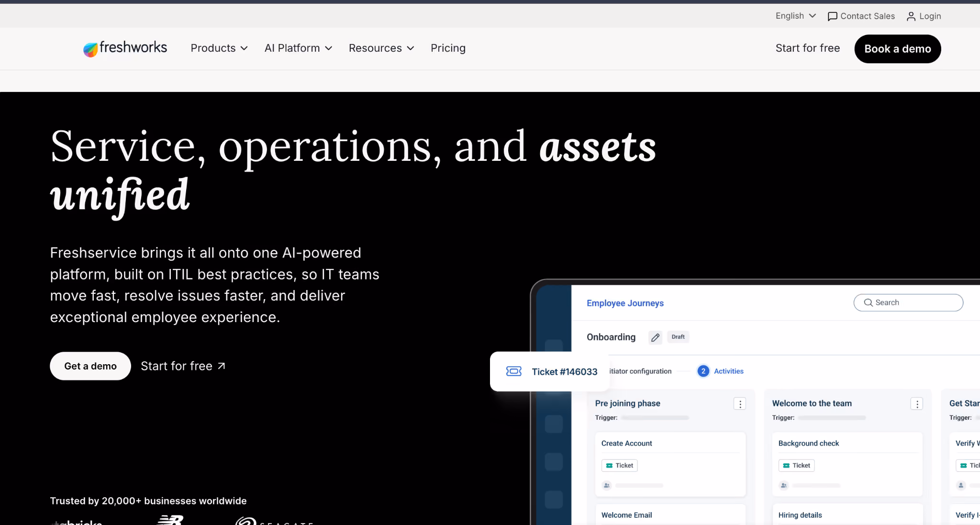Click Start for free in the navigation bar

[808, 48]
